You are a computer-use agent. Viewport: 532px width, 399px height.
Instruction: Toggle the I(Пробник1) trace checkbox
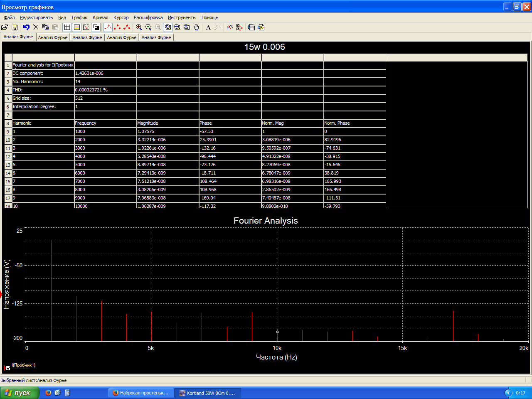coord(8,368)
